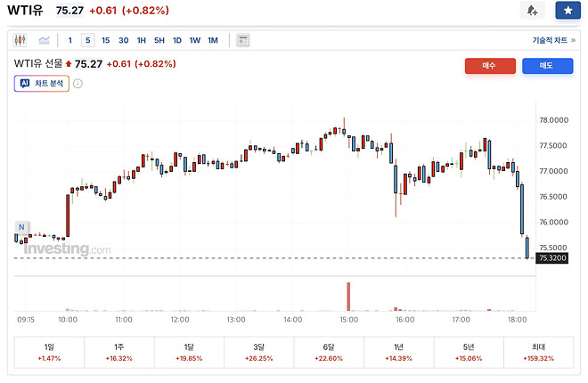The height and width of the screenshot is (383, 588).
Task: Select the 1주 period tab
Action: coord(118,352)
